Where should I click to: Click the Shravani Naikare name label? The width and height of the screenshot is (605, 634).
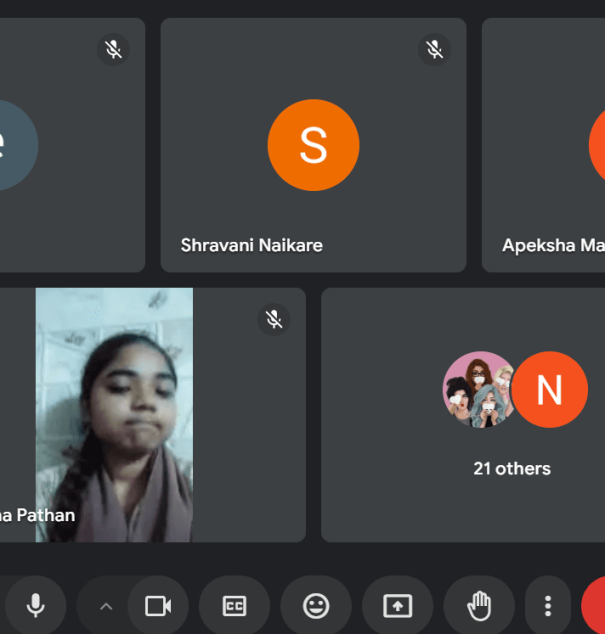pyautogui.click(x=251, y=245)
